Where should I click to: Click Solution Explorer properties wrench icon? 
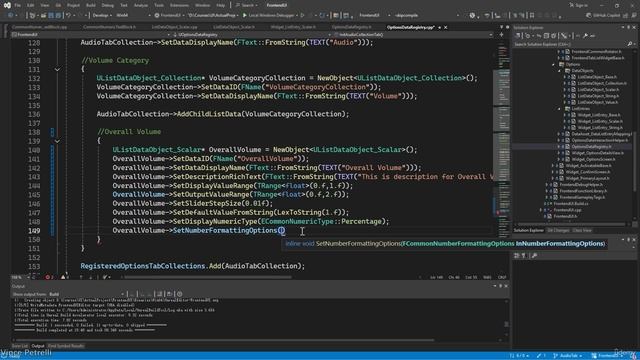coord(585,36)
